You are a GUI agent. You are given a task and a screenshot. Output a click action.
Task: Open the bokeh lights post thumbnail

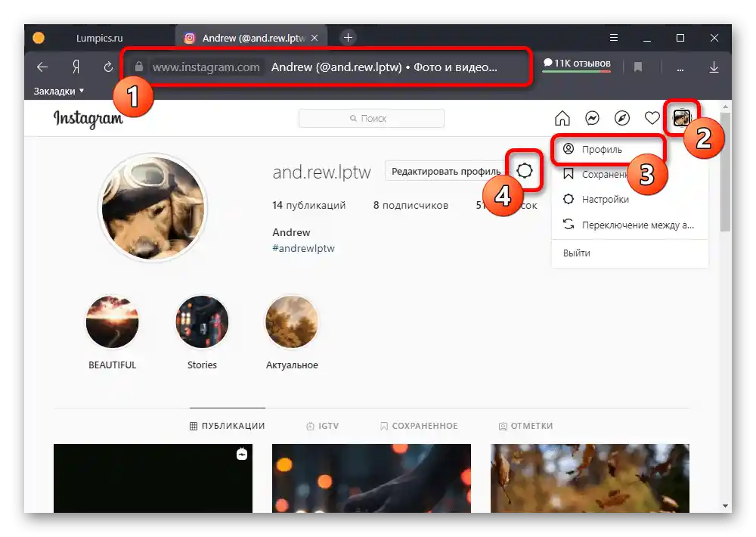point(371,478)
